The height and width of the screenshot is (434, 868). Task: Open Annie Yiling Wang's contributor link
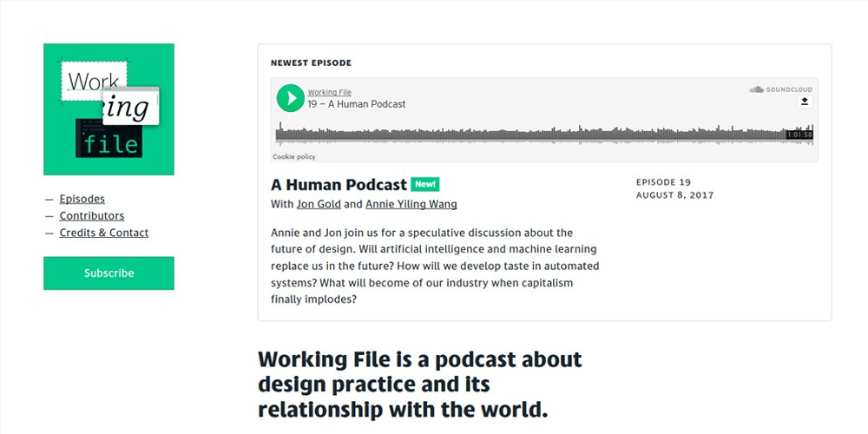point(411,204)
